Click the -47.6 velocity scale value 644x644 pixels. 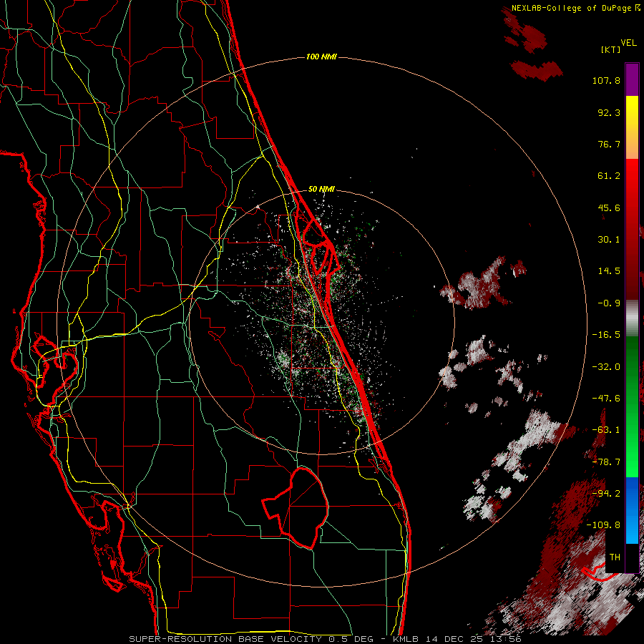[x=606, y=399]
